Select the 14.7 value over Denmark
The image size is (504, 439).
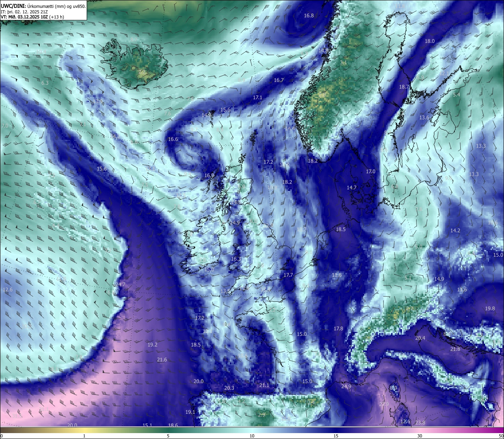tap(352, 188)
